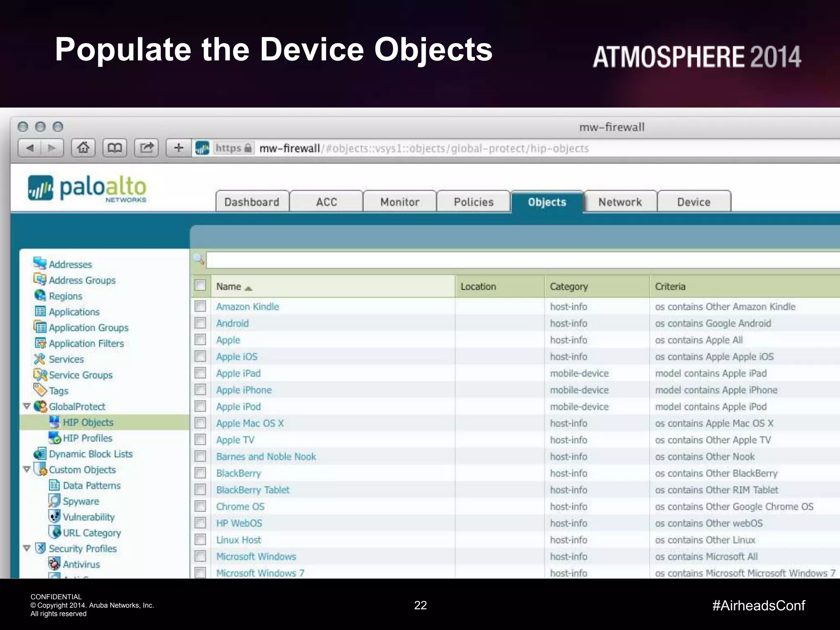
Task: Select the Device tab
Action: click(x=694, y=202)
